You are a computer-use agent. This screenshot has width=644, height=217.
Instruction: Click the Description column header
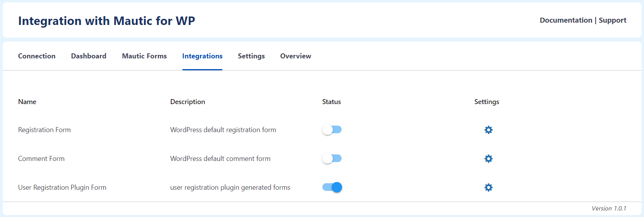[187, 102]
